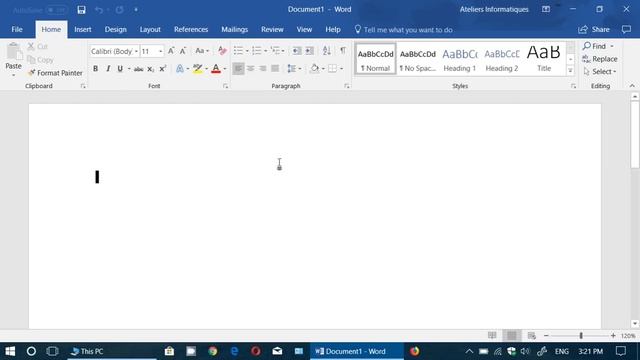Apply the Normal style
This screenshot has height=360, width=640.
(376, 59)
